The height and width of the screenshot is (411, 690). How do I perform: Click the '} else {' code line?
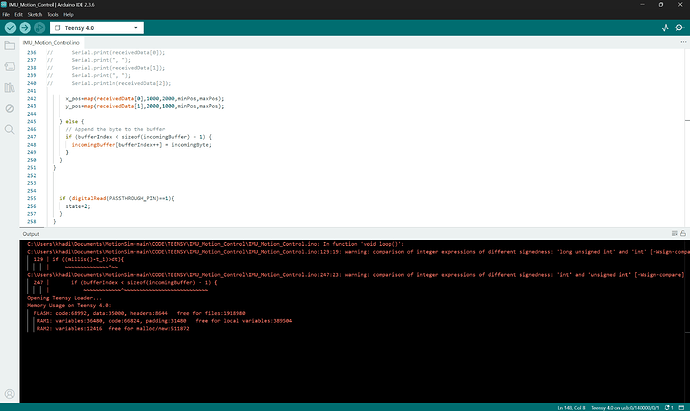click(x=72, y=121)
